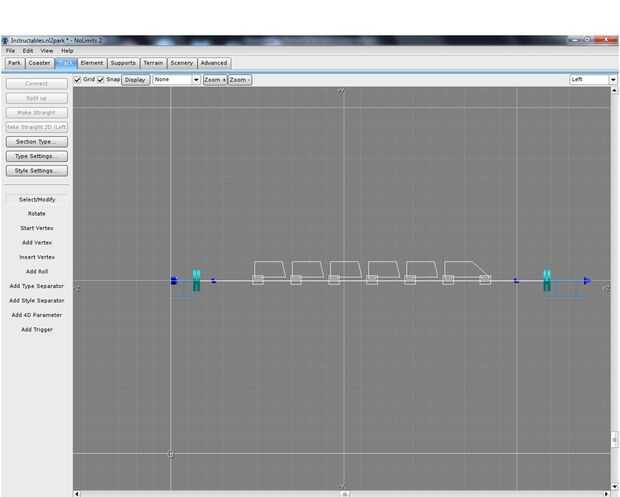The height and width of the screenshot is (497, 620).
Task: Open the Edit menu
Action: pos(28,51)
